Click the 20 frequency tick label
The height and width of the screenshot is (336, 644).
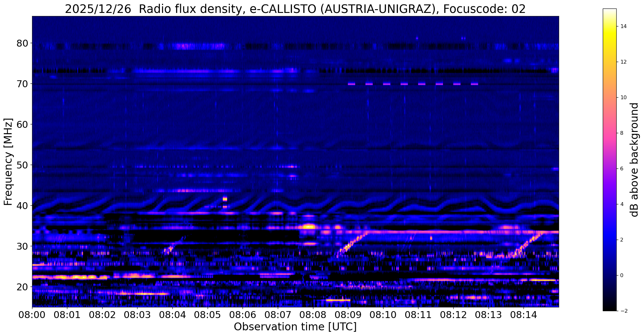pos(22,287)
